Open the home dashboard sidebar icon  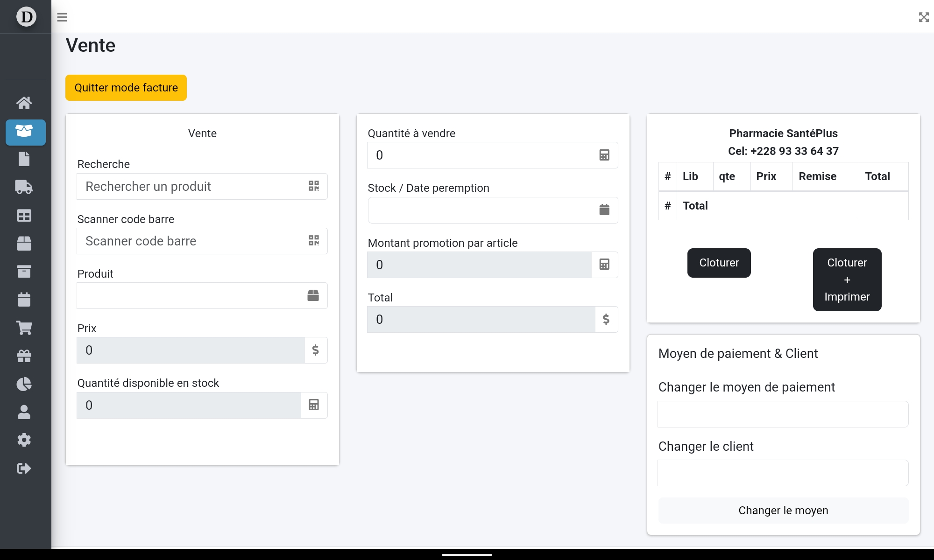(24, 103)
